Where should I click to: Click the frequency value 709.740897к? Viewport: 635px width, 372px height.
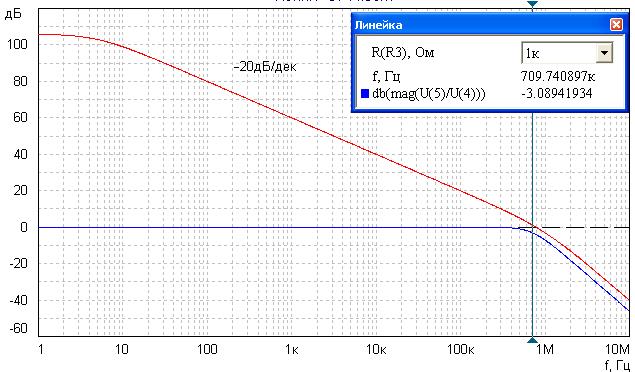click(x=558, y=76)
